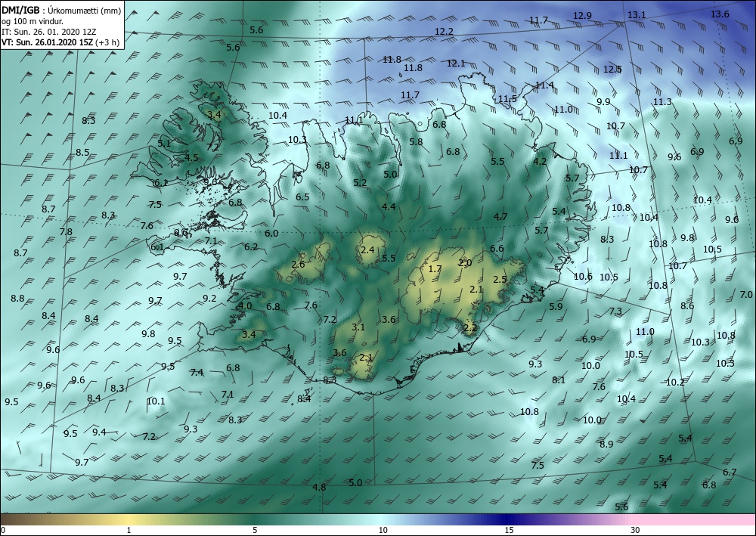Click the 6.7 value label

coord(730,472)
